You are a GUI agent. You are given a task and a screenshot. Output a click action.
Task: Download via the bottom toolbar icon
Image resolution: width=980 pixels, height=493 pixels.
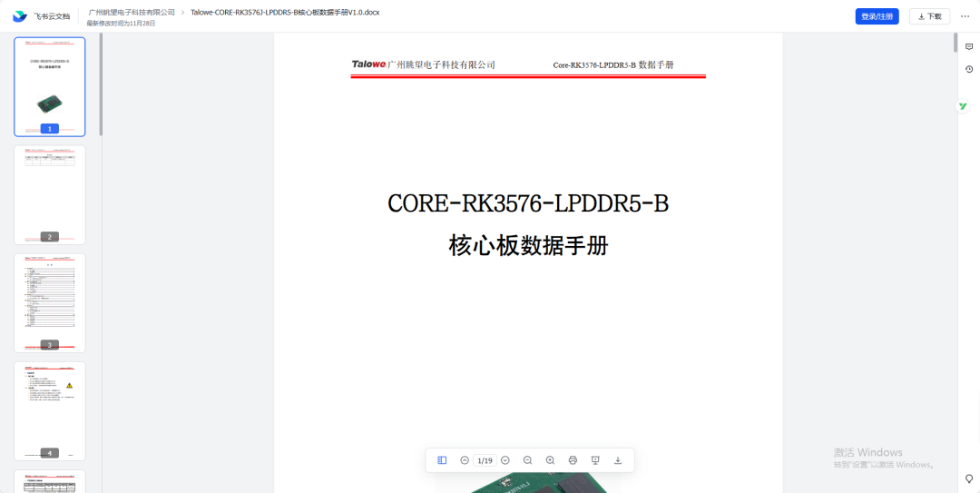pos(618,460)
